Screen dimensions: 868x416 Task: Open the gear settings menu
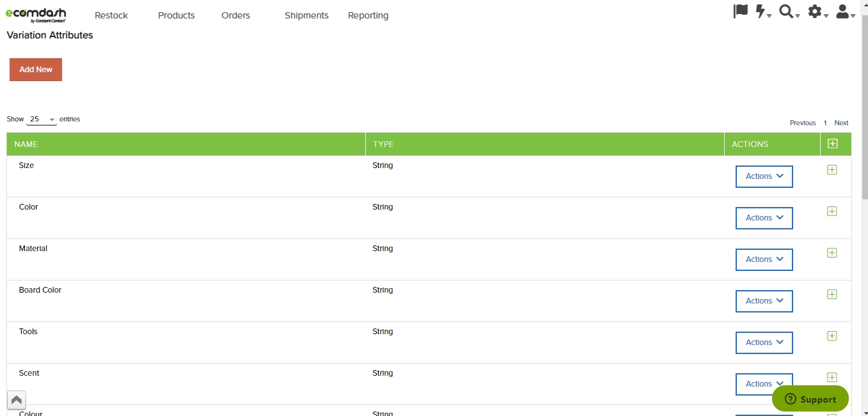[816, 12]
